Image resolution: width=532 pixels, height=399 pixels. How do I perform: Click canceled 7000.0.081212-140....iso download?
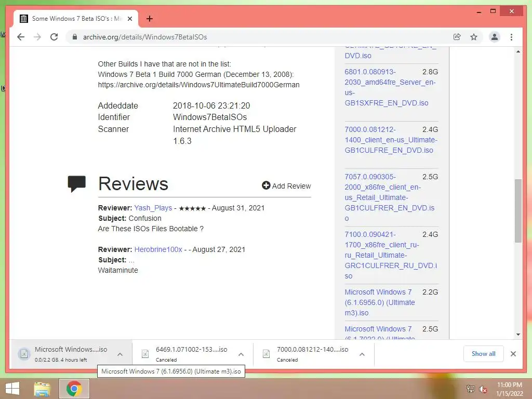click(x=306, y=354)
